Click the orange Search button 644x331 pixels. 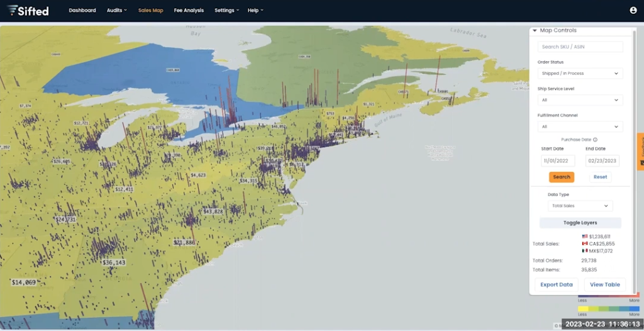pos(562,177)
